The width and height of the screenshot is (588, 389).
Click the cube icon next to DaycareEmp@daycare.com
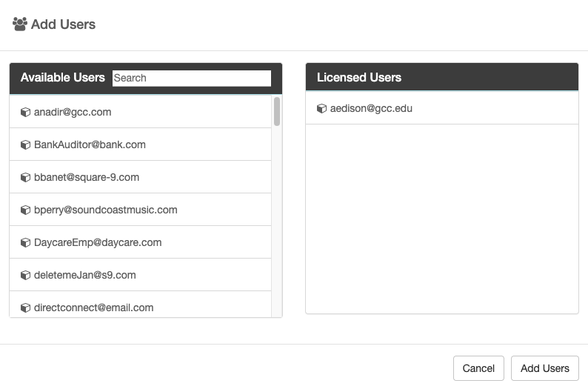pyautogui.click(x=25, y=243)
